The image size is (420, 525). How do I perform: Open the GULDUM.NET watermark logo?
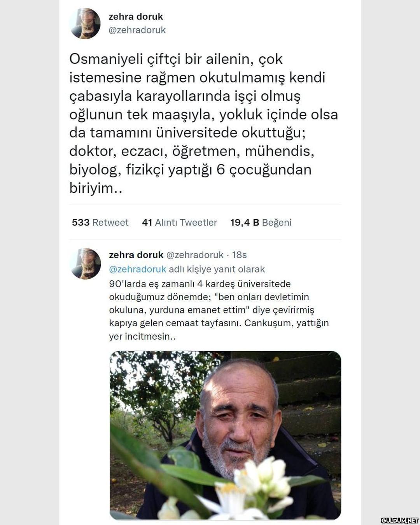pos(399,520)
